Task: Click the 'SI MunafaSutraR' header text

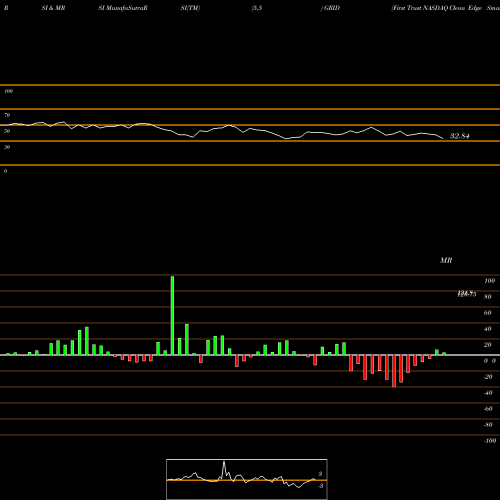Action: (x=123, y=8)
